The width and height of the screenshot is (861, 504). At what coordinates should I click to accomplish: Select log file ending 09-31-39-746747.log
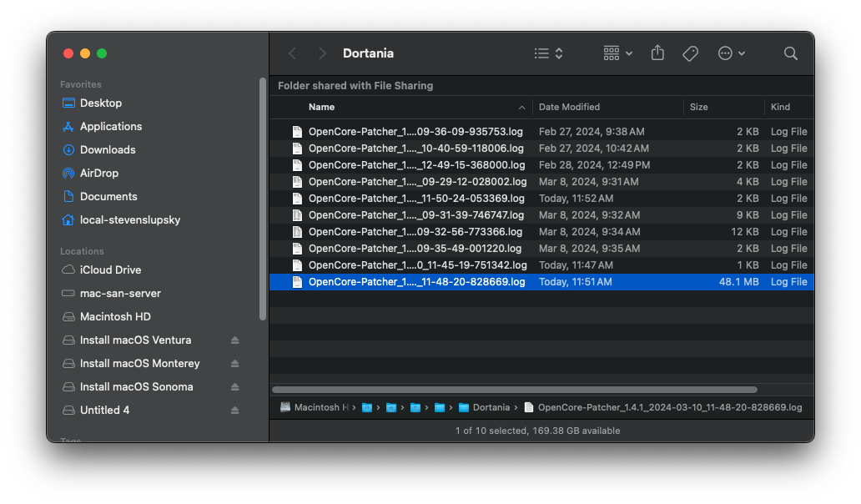(x=541, y=215)
